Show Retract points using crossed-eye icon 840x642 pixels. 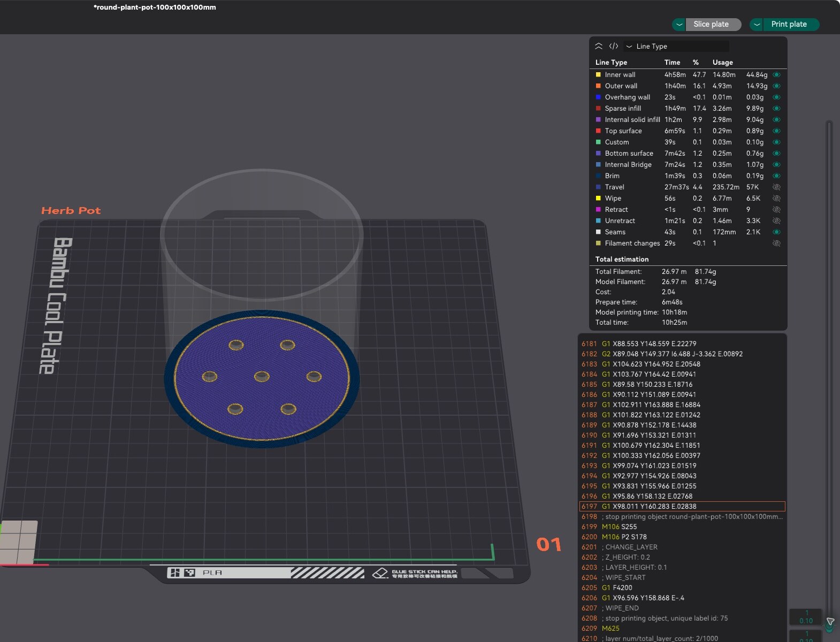click(x=776, y=210)
